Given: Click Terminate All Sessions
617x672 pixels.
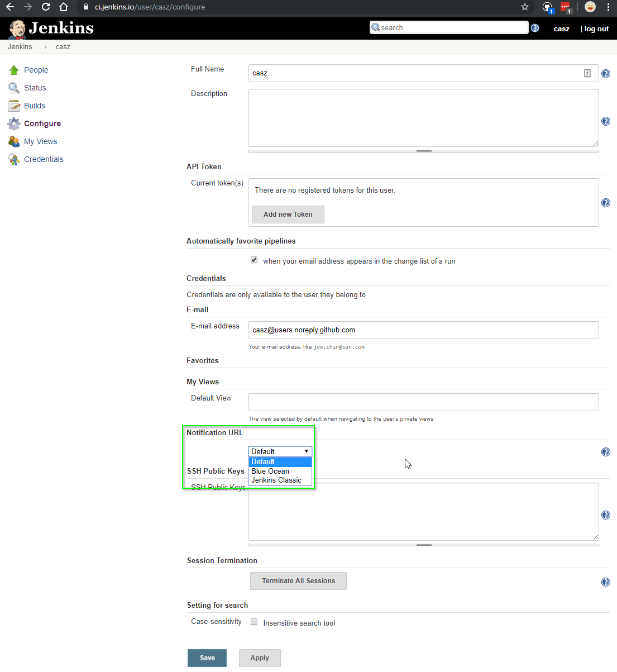Looking at the screenshot, I should (298, 581).
